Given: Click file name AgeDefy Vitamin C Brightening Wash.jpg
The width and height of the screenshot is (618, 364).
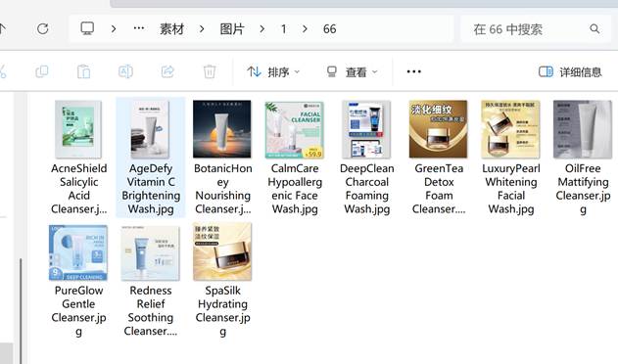Looking at the screenshot, I should [x=151, y=189].
